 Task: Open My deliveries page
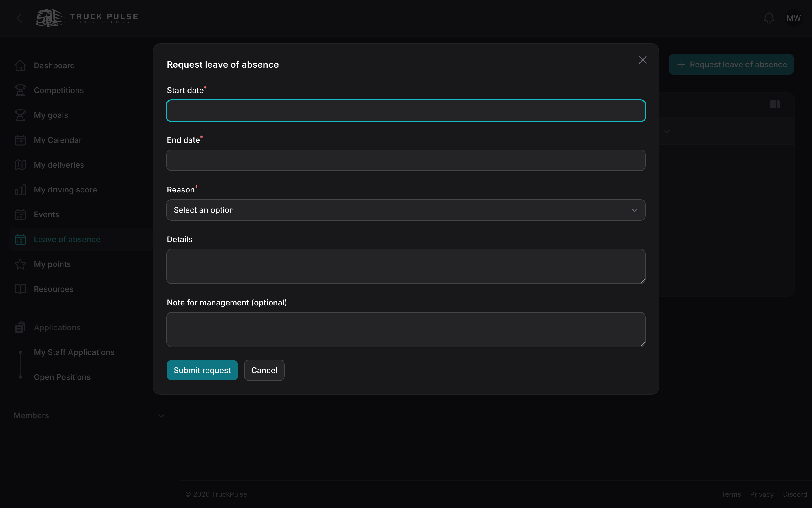[59, 165]
